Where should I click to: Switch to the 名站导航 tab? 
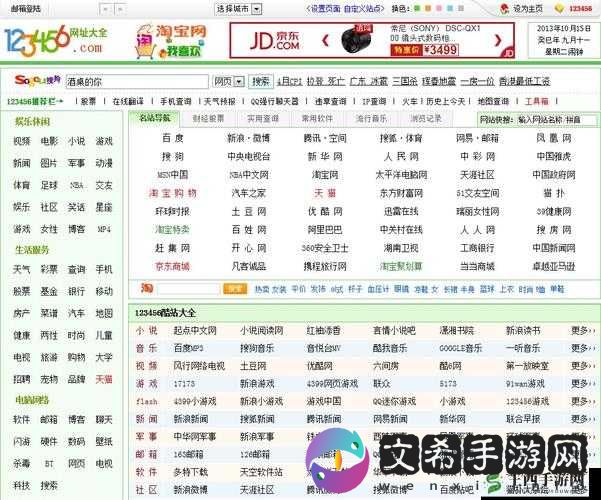pyautogui.click(x=154, y=118)
